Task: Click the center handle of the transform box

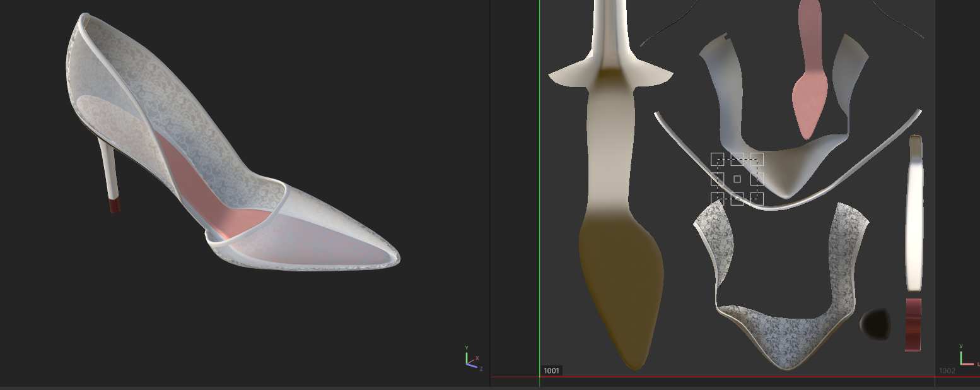Action: coord(737,179)
